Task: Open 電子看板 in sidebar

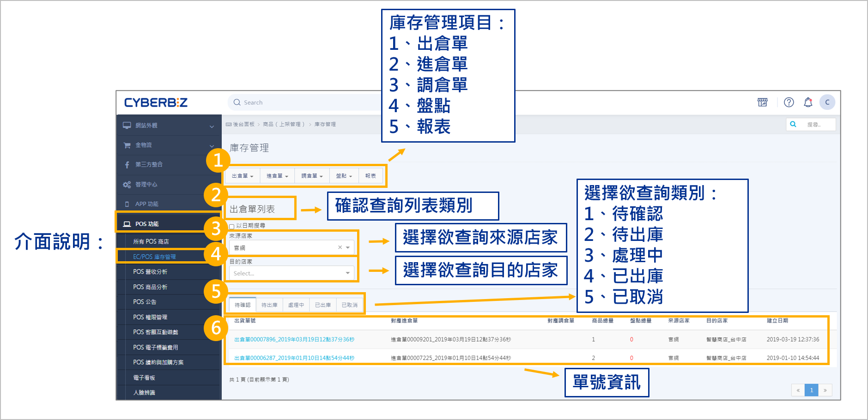Action: [144, 378]
